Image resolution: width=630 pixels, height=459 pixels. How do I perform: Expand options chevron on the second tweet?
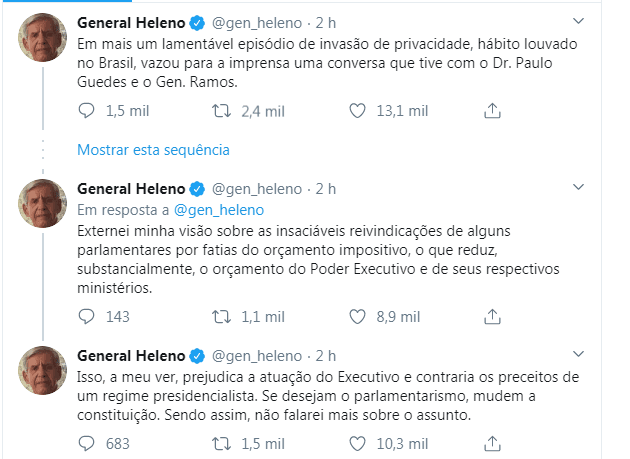[577, 187]
